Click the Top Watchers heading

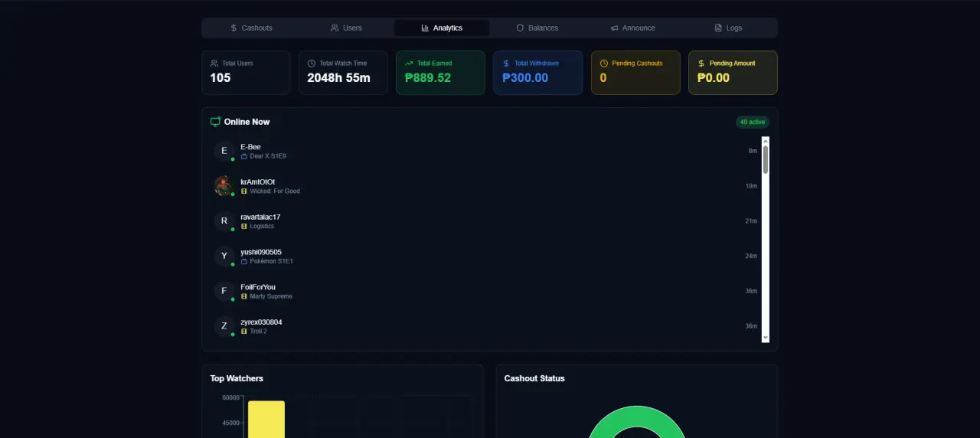coord(237,378)
